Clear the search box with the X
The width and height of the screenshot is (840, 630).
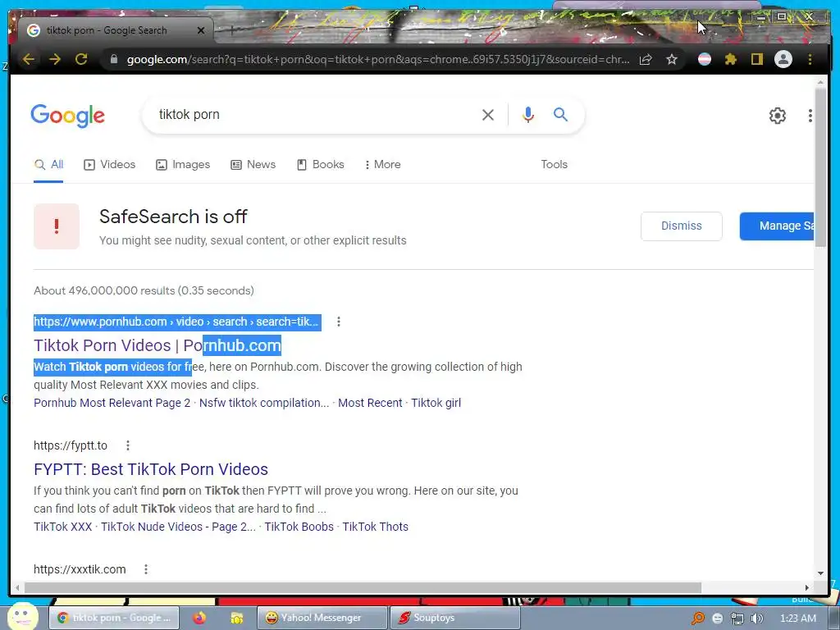[x=487, y=115]
